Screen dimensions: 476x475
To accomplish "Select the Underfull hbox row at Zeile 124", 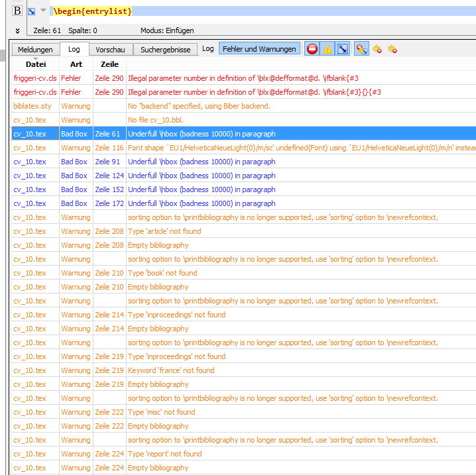I will click(244, 176).
